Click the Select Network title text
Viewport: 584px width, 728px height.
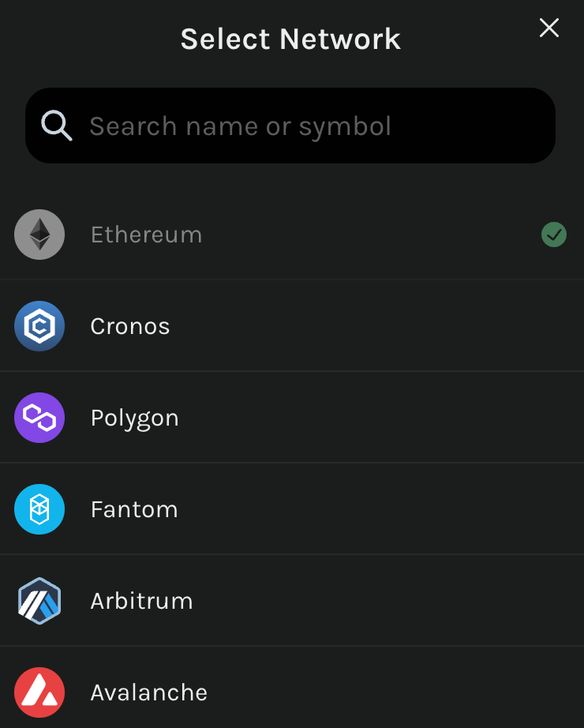click(290, 39)
